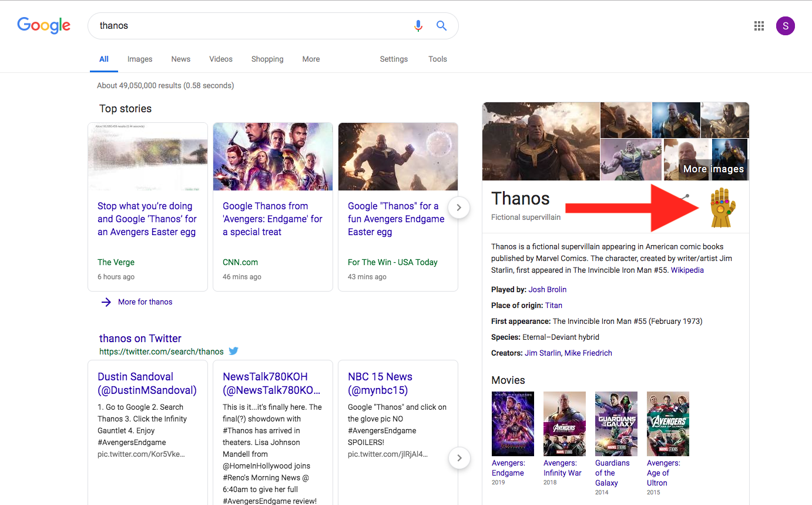Switch to the Images tab

pyautogui.click(x=140, y=59)
